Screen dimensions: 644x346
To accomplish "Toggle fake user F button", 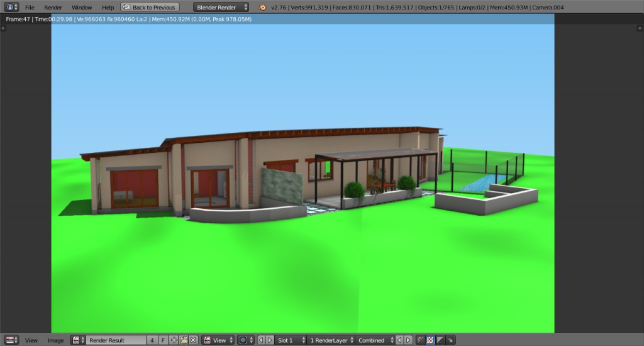I will tap(163, 340).
